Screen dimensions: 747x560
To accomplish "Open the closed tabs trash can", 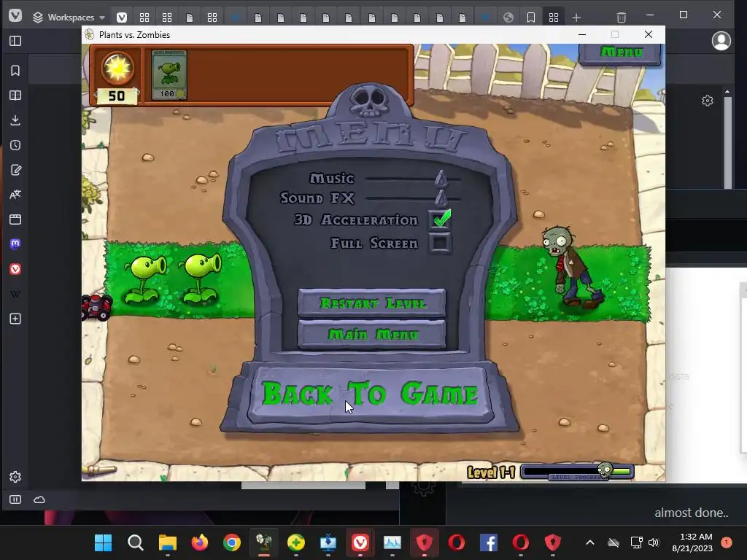I will tap(622, 17).
